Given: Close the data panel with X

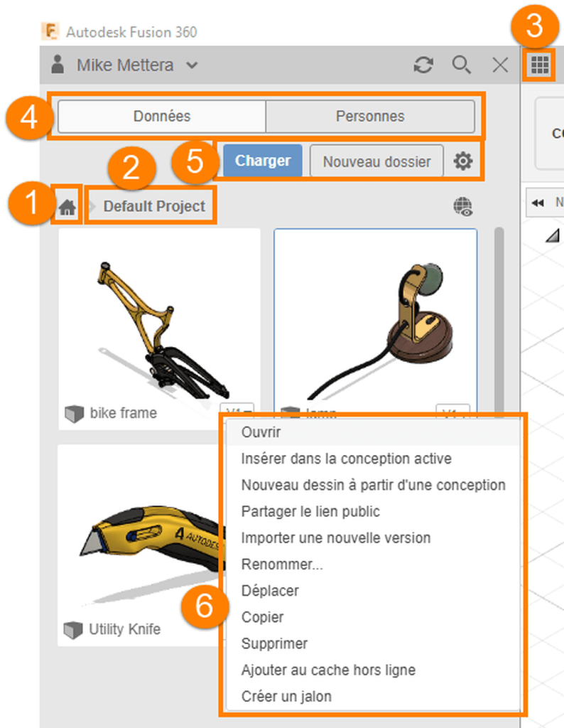Looking at the screenshot, I should coord(500,65).
